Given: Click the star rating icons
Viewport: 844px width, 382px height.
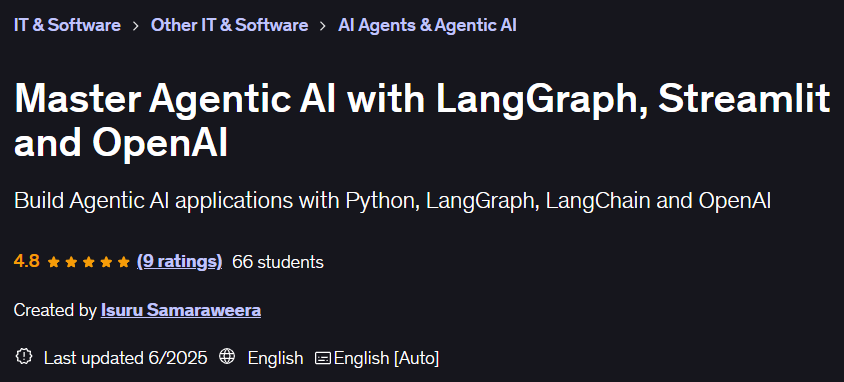Looking at the screenshot, I should pos(89,263).
